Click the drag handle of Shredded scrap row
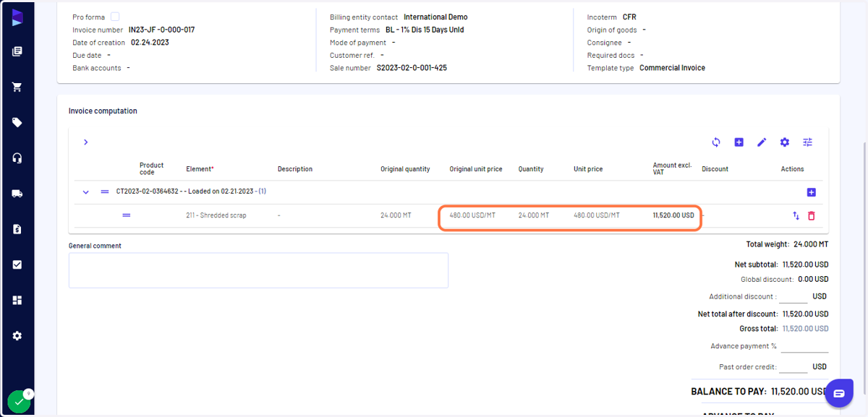 (127, 215)
